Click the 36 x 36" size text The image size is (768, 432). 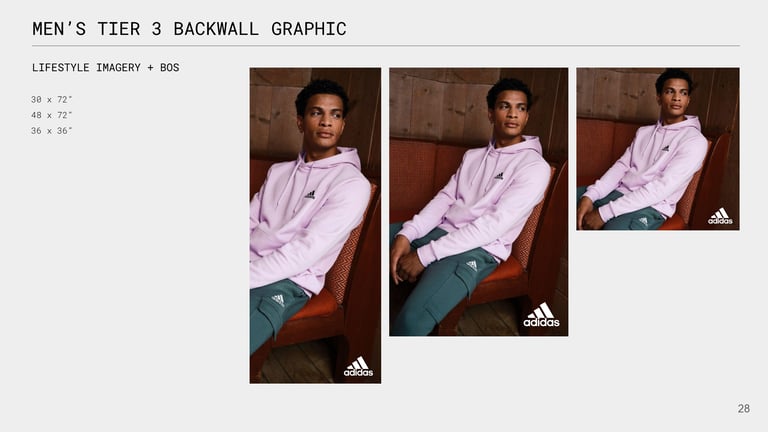tap(51, 131)
